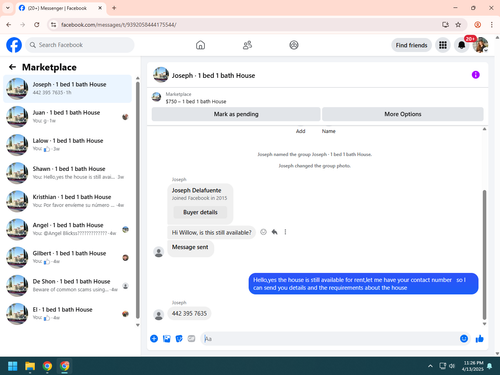
Task: Click the chat messages vertical scrollbar
Action: click(x=484, y=255)
